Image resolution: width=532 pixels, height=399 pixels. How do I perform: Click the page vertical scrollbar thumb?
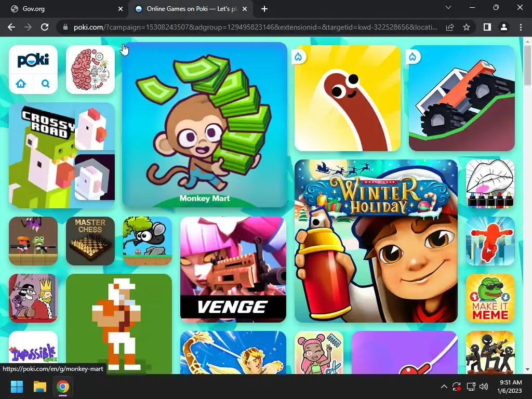click(x=528, y=65)
